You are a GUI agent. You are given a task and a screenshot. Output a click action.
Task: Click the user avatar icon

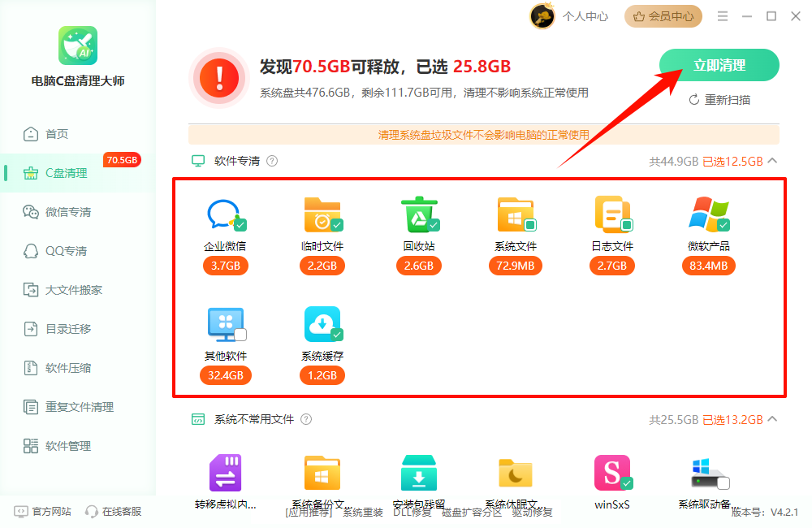[x=542, y=16]
